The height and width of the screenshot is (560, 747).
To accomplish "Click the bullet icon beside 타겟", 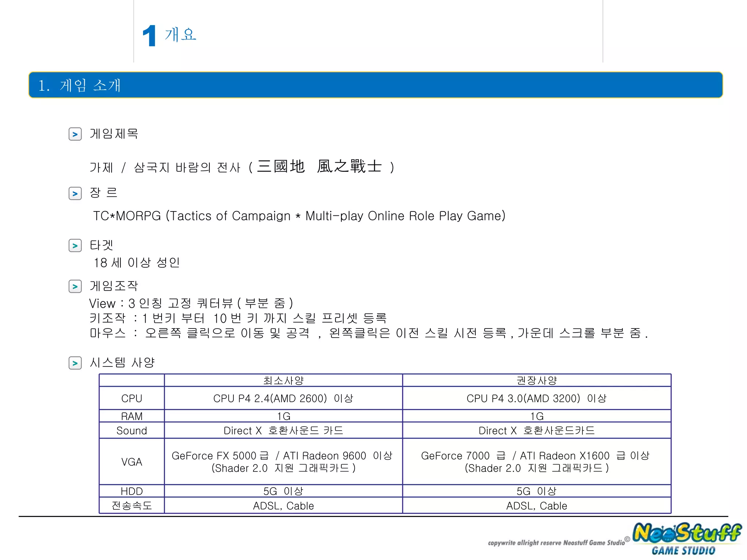I will pyautogui.click(x=75, y=245).
